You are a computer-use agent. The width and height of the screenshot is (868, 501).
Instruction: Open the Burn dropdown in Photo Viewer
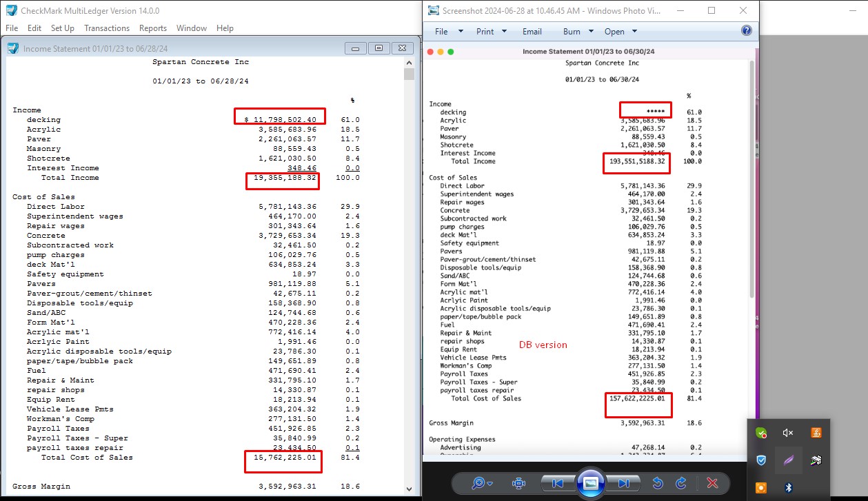578,31
